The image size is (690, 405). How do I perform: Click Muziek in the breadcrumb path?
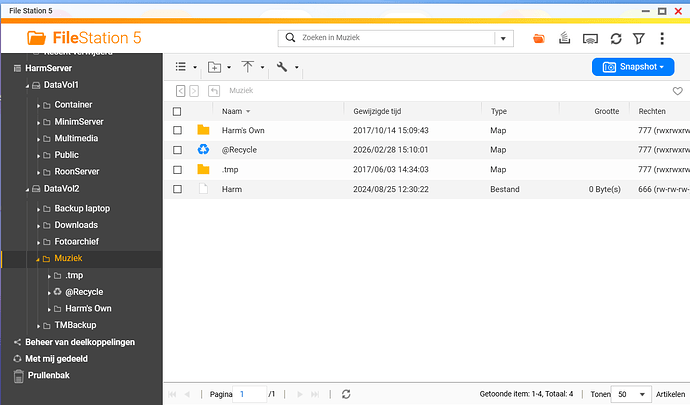click(241, 91)
